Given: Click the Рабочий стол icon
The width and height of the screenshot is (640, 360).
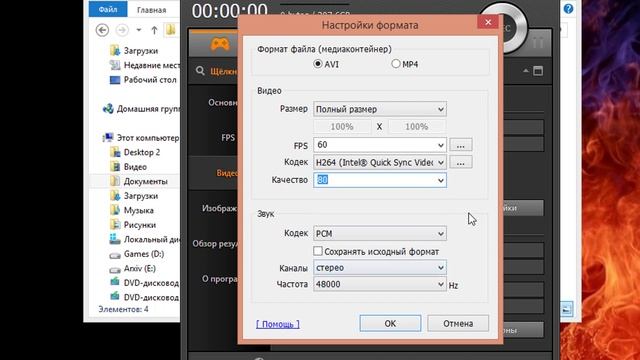Looking at the screenshot, I should click(x=115, y=80).
